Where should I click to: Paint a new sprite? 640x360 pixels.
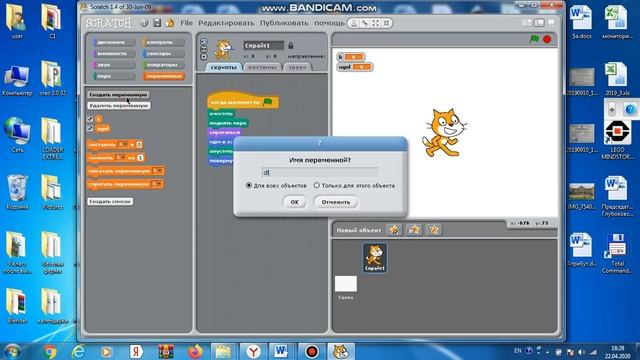click(394, 230)
